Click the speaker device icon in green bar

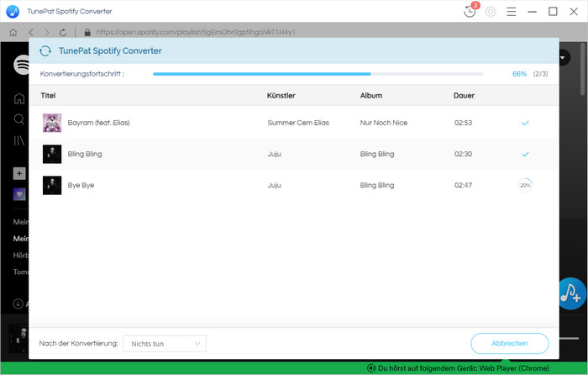pos(371,368)
